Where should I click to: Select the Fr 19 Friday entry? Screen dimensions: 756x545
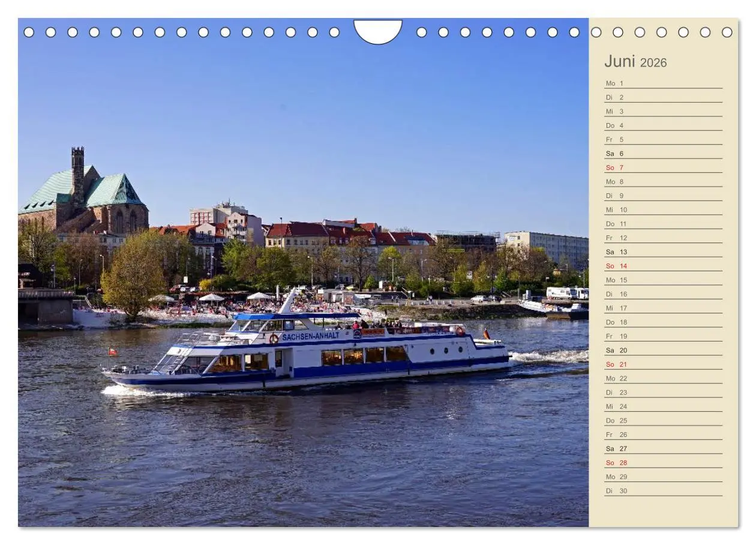point(617,336)
